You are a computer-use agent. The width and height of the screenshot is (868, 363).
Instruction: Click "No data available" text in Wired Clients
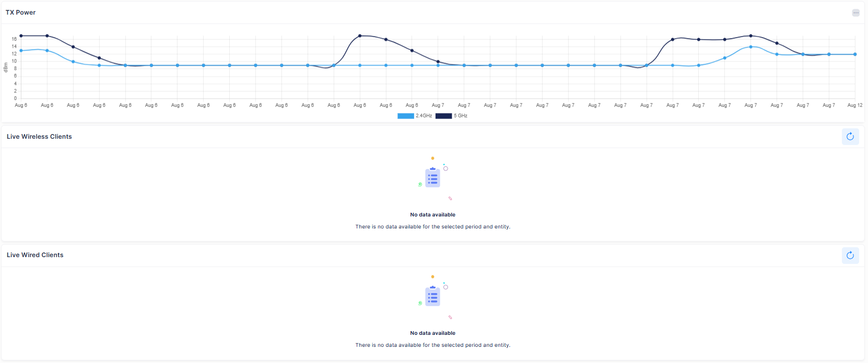pyautogui.click(x=432, y=333)
